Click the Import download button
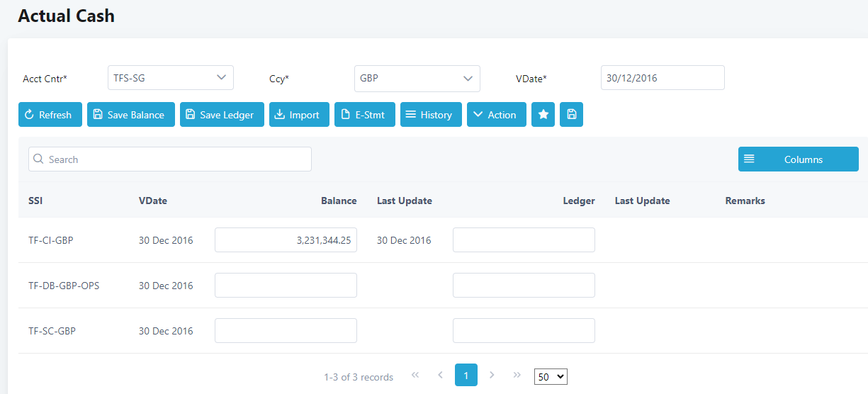868x394 pixels. pos(299,115)
